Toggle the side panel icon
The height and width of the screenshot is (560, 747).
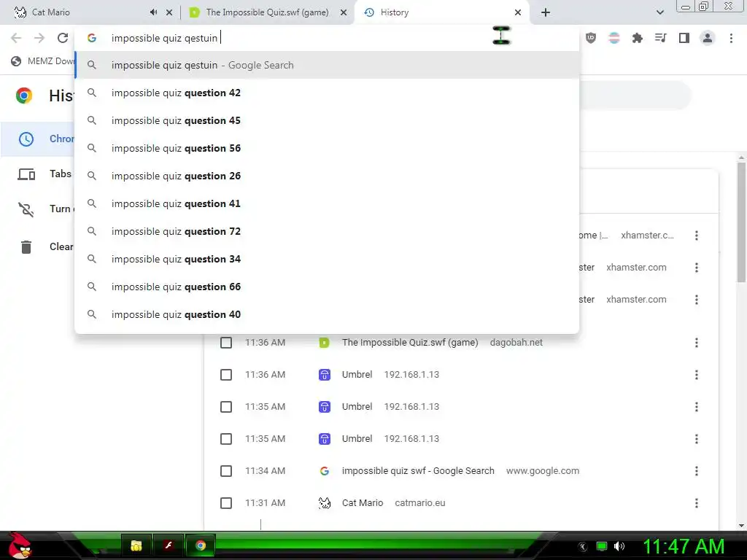[684, 38]
